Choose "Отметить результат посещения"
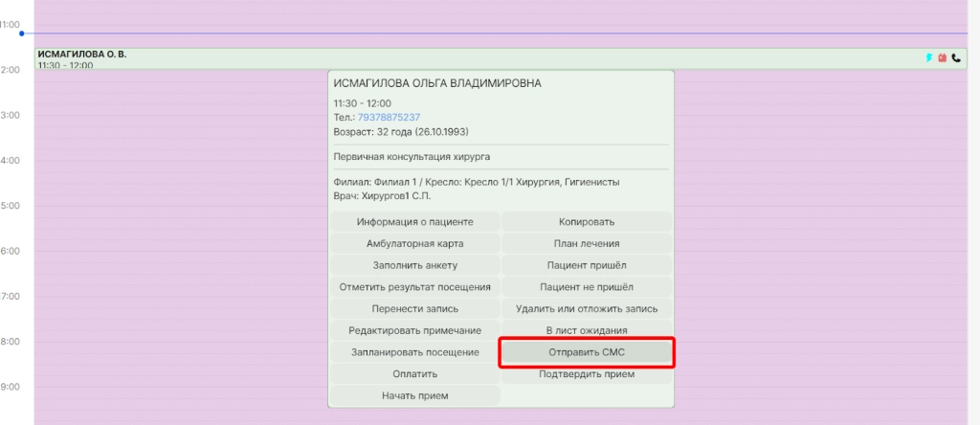This screenshot has width=980, height=425. tap(414, 287)
